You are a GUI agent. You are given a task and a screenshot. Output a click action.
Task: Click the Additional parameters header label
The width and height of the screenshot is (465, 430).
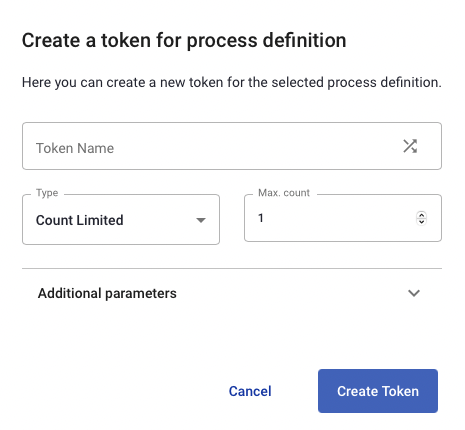coord(107,293)
